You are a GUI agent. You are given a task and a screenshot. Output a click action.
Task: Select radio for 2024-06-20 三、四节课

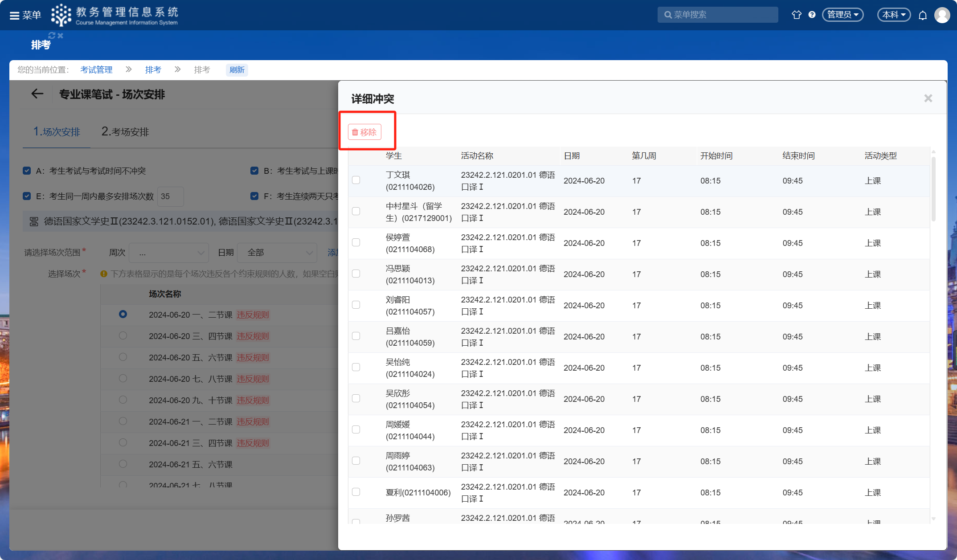123,336
